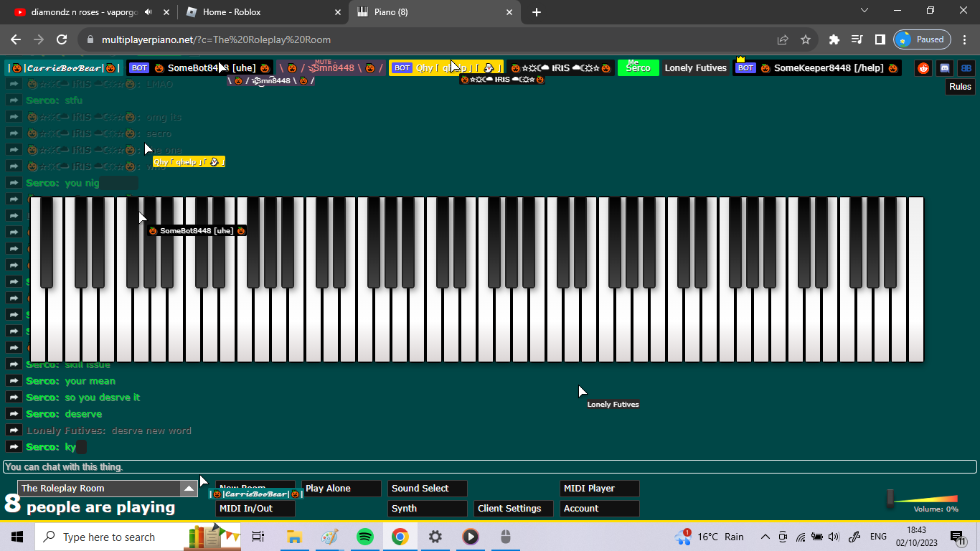Open File Explorer from taskbar
Screen dimensions: 980x551
[294, 537]
